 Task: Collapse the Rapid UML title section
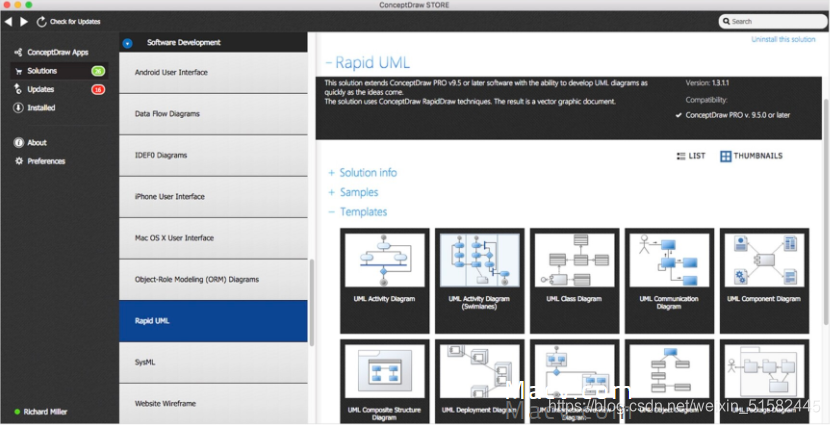329,63
